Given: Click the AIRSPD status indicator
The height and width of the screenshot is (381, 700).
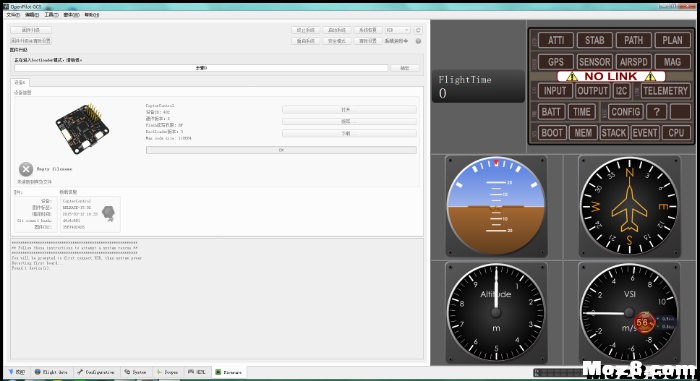Looking at the screenshot, I should click(x=633, y=62).
